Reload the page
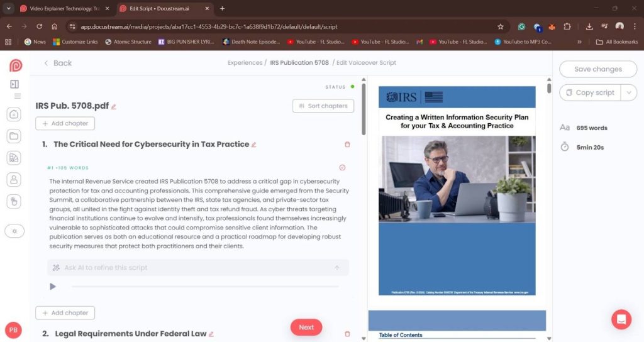 (40, 26)
